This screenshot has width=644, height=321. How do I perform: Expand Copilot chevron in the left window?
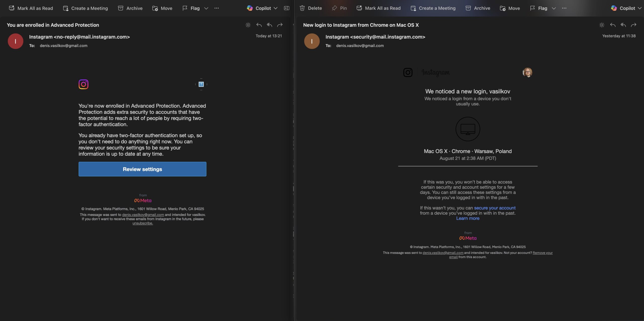click(276, 8)
